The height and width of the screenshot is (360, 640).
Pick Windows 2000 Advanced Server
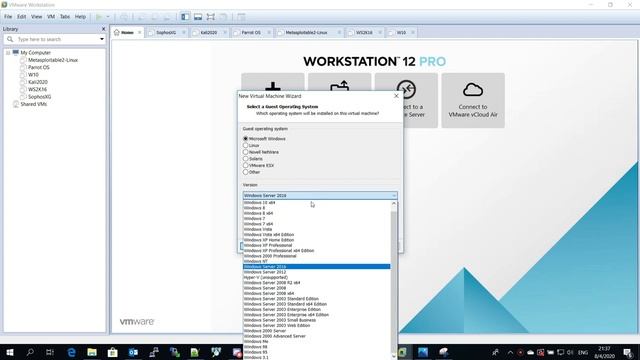317,336
